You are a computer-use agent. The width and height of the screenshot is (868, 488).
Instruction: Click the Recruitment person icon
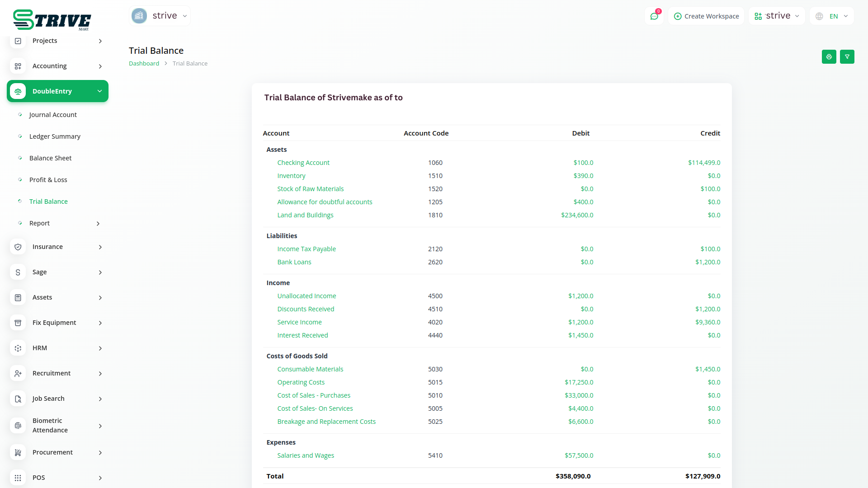tap(18, 373)
